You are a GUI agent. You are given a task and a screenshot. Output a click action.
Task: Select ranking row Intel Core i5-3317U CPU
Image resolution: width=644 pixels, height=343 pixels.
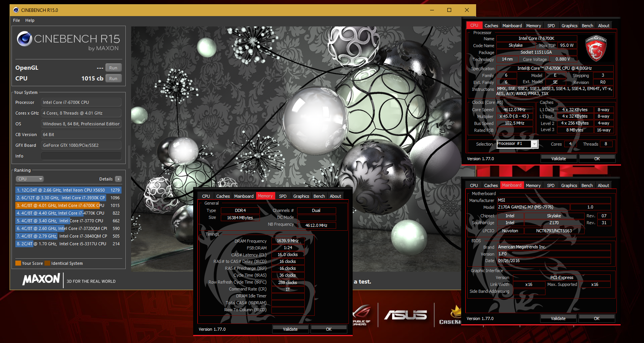[x=68, y=244]
